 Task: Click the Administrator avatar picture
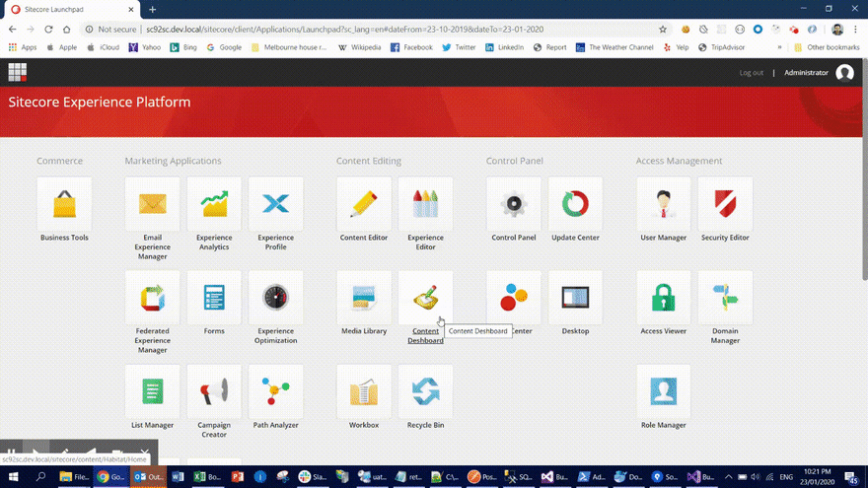point(844,73)
